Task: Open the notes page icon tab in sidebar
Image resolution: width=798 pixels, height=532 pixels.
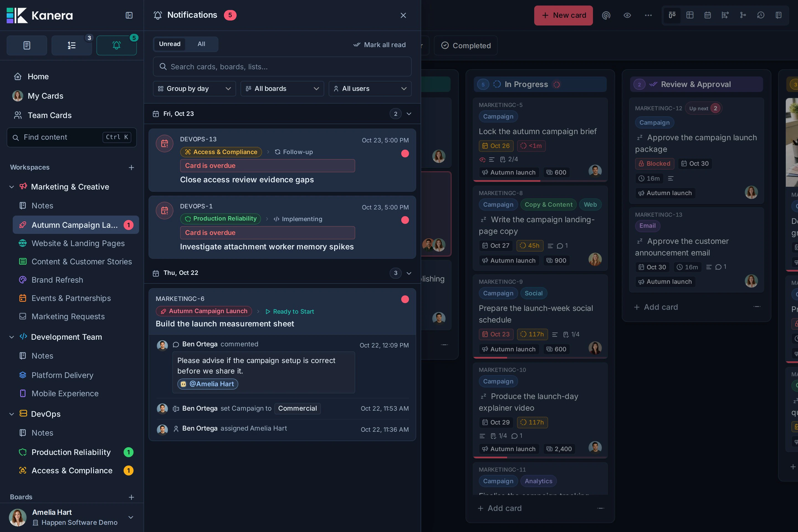Action: click(x=27, y=45)
